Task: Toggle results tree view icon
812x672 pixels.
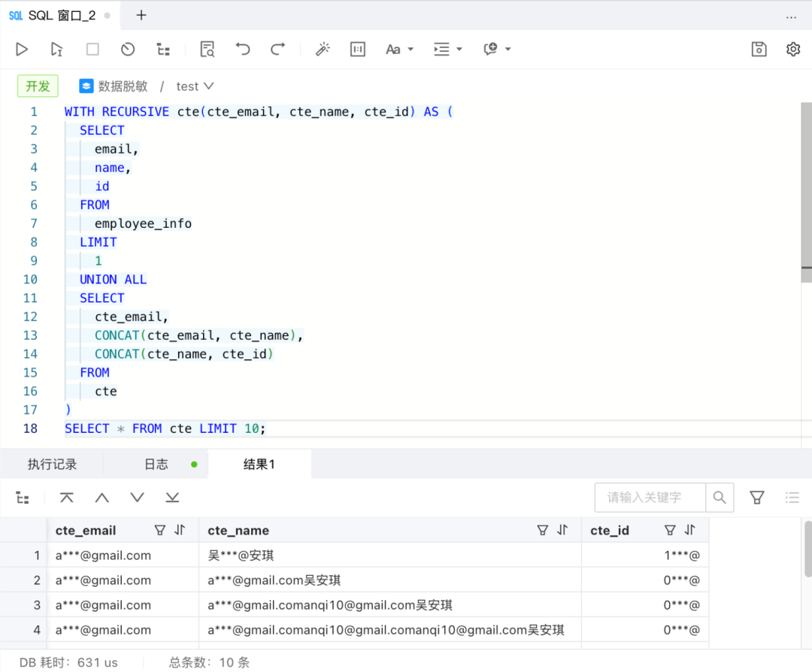Action: pos(23,498)
